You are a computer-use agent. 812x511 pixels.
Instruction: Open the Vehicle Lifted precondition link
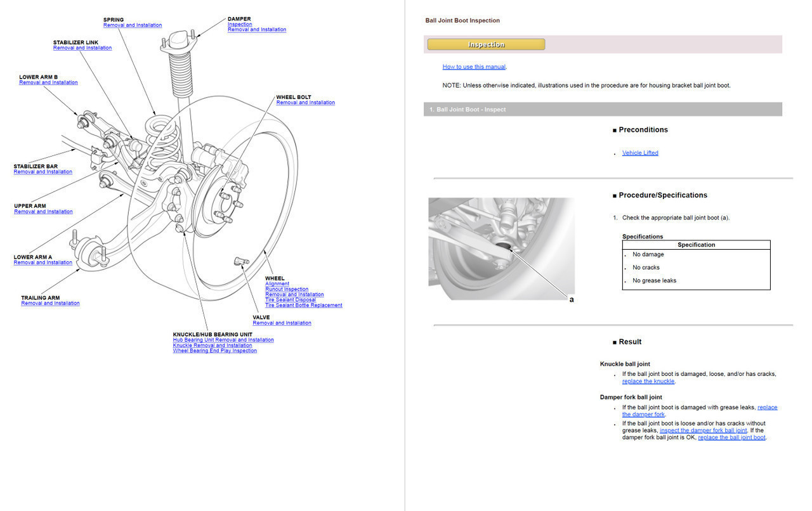point(640,153)
